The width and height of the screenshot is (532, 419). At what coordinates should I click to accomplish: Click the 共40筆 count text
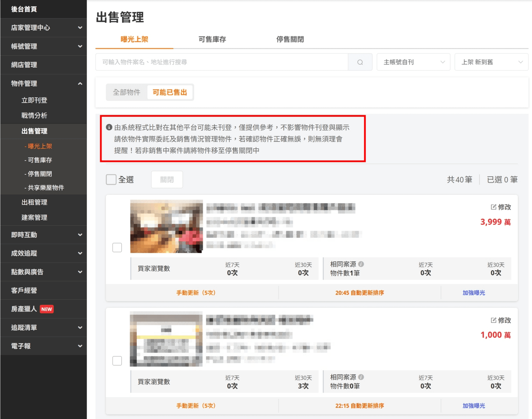point(459,179)
